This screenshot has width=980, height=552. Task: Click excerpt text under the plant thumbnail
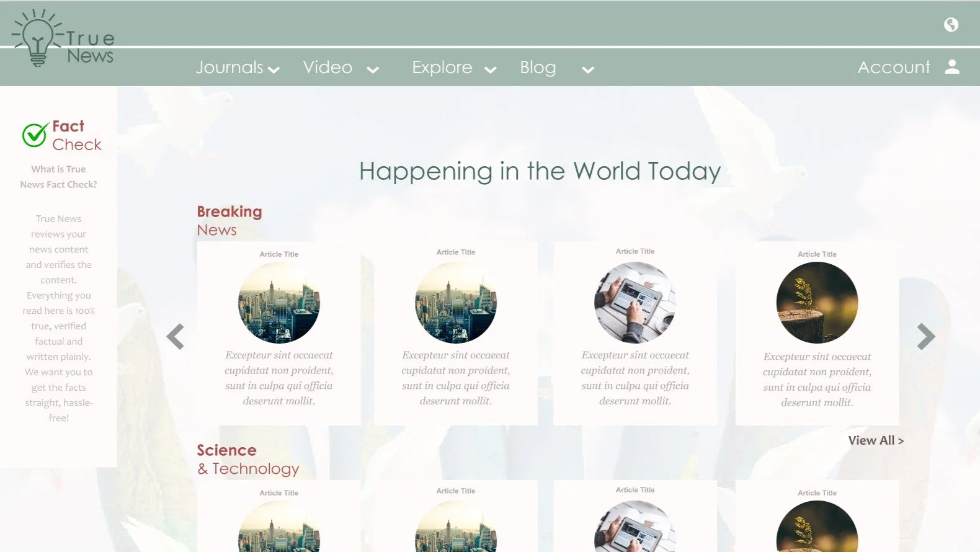pyautogui.click(x=817, y=380)
